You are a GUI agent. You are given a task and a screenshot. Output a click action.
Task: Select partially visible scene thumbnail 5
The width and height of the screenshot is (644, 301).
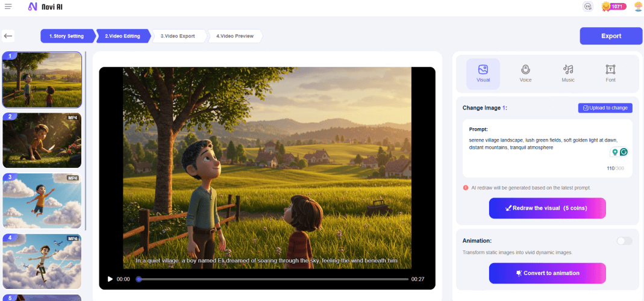[42, 298]
